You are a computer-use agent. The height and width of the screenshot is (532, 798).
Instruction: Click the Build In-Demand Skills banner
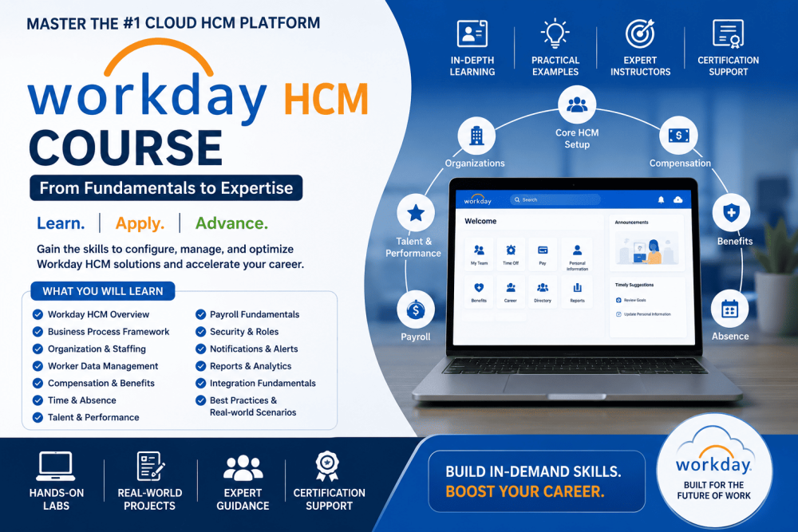536,481
